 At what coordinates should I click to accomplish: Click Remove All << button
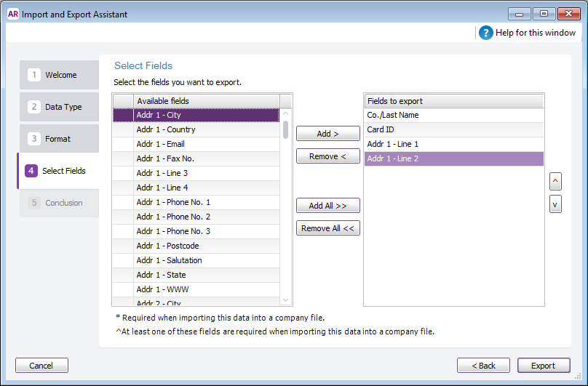click(327, 228)
